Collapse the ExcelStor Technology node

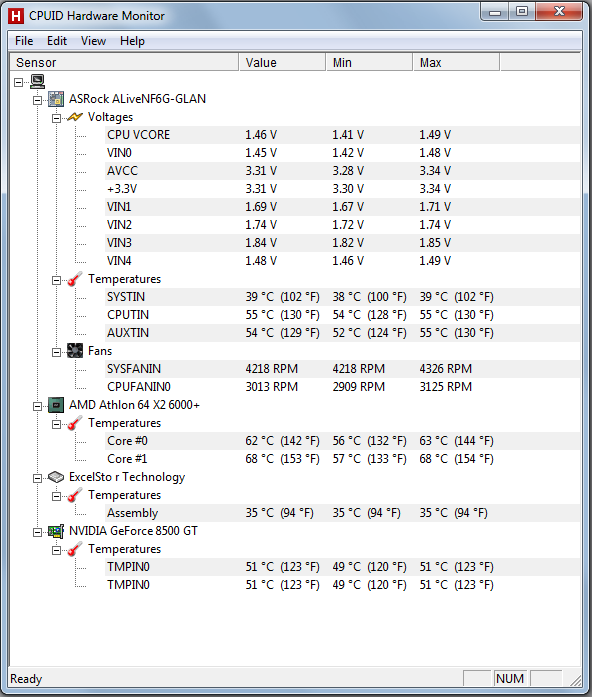[38, 478]
